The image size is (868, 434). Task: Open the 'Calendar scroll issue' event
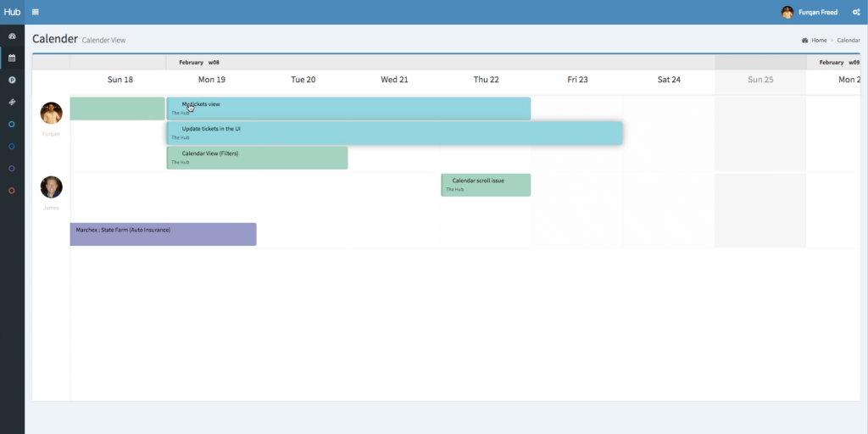[486, 185]
